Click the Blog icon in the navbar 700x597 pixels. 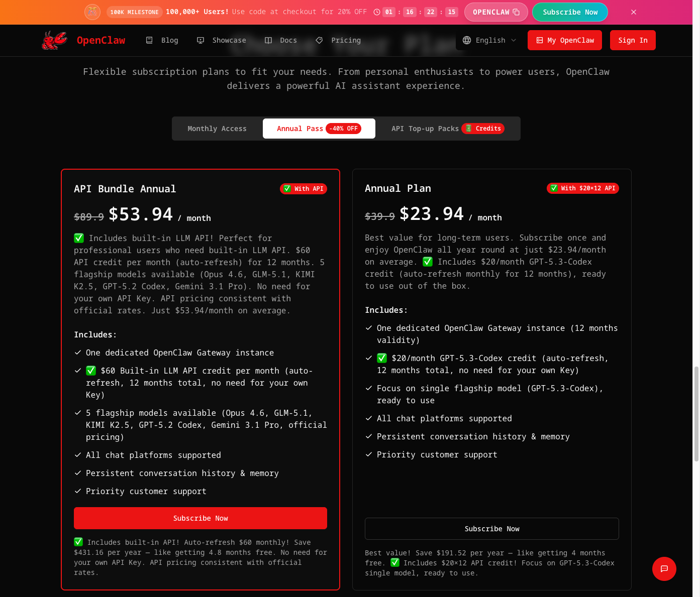pyautogui.click(x=149, y=40)
